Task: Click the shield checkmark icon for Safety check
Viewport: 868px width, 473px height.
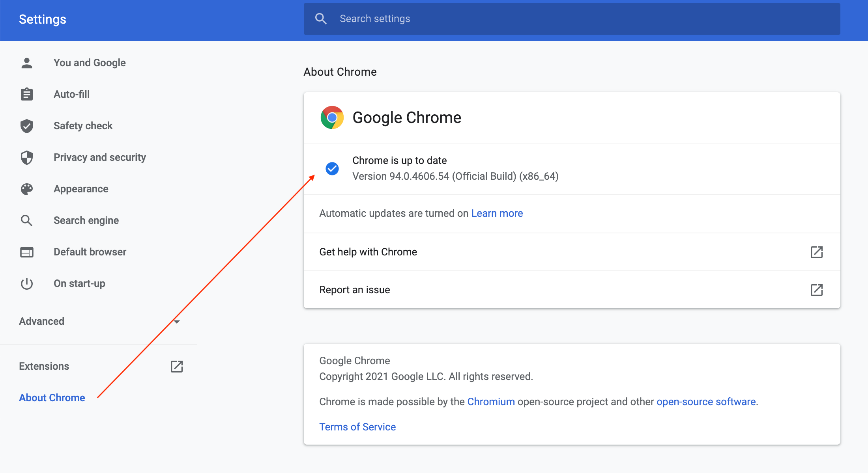Action: 27,126
